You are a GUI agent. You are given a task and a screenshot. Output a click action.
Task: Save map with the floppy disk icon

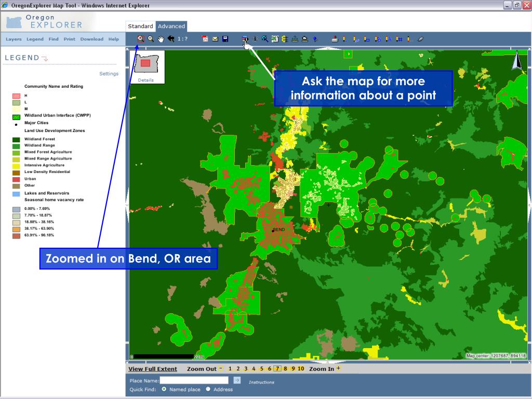(225, 39)
